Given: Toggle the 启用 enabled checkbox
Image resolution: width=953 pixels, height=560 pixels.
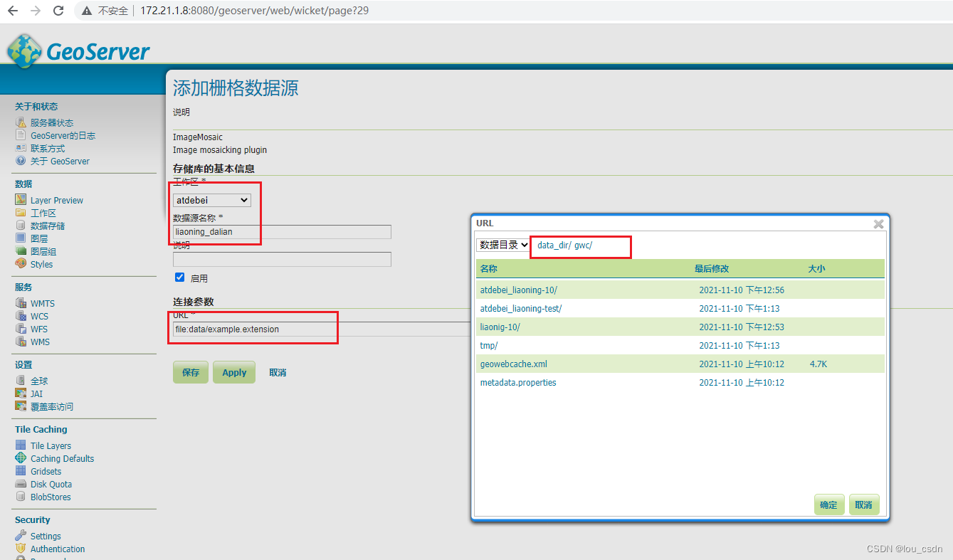Looking at the screenshot, I should coord(180,278).
